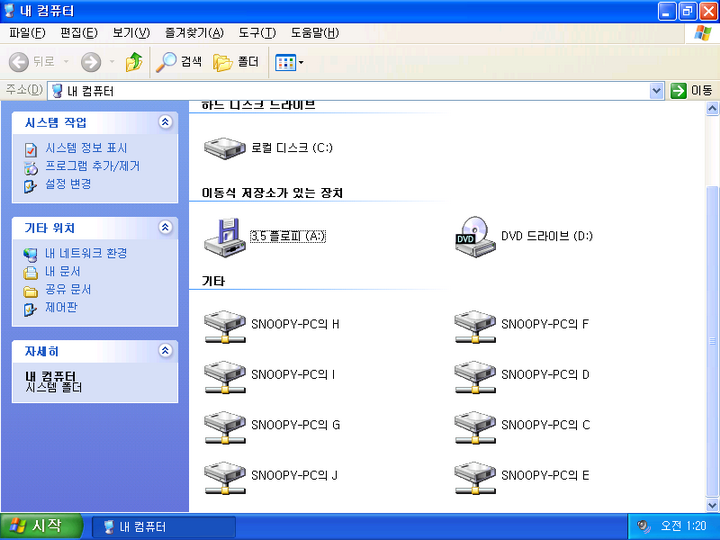Click the address bar field
This screenshot has width=720, height=540.
(349, 91)
